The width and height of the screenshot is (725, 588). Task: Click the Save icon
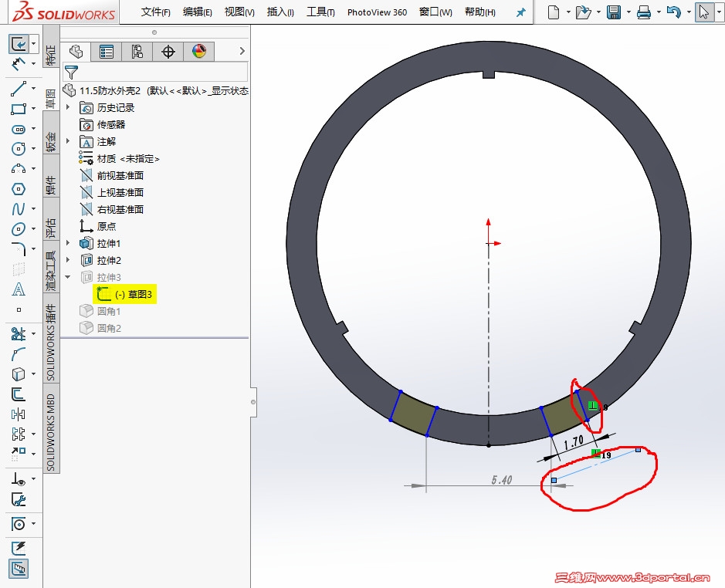coord(614,12)
